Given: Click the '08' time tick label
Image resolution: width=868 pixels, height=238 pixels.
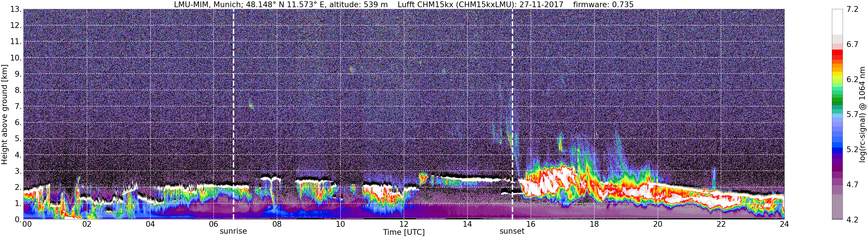Looking at the screenshot, I should click(x=277, y=224).
